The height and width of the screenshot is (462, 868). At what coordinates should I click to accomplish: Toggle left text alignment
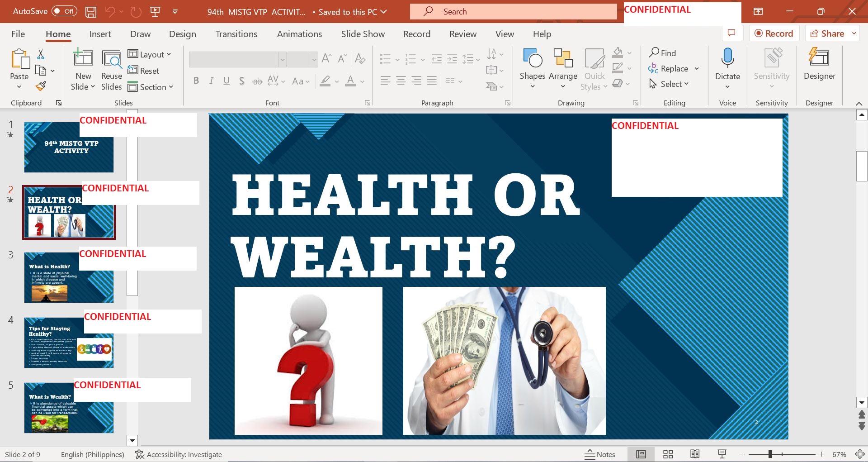pos(385,81)
